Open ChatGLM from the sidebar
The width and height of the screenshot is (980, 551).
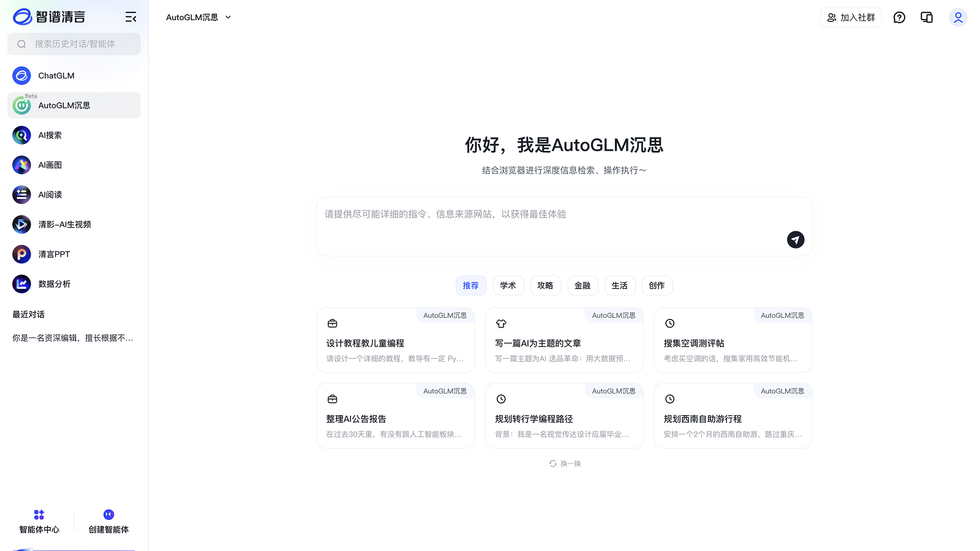click(x=56, y=75)
